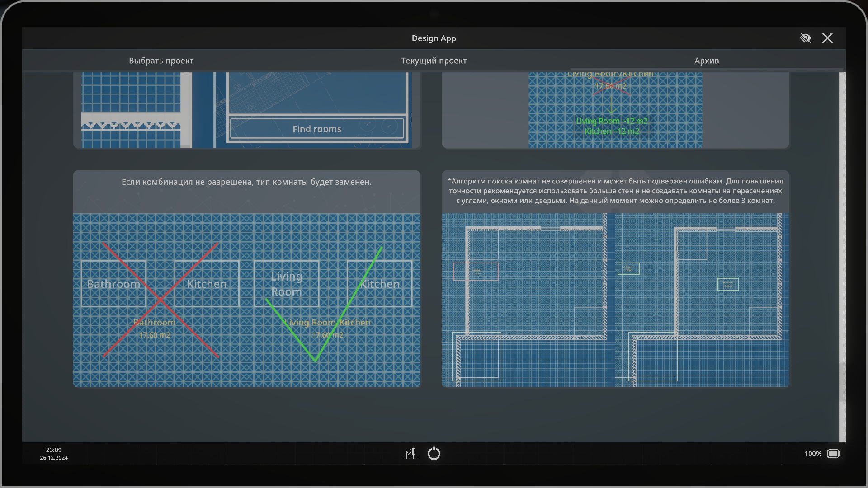This screenshot has width=868, height=488.
Task: Click the clock showing 23:09
Action: [x=54, y=450]
